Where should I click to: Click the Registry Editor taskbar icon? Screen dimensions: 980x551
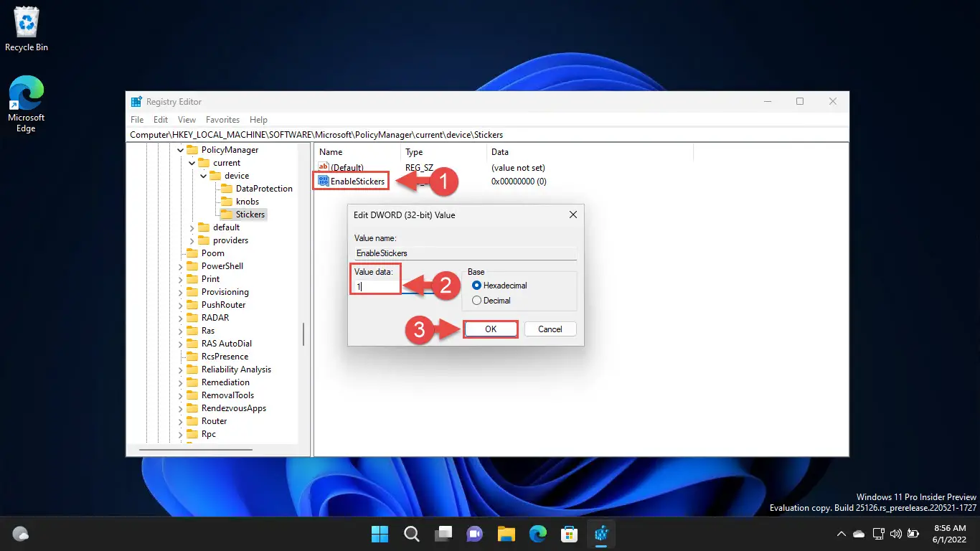click(601, 534)
